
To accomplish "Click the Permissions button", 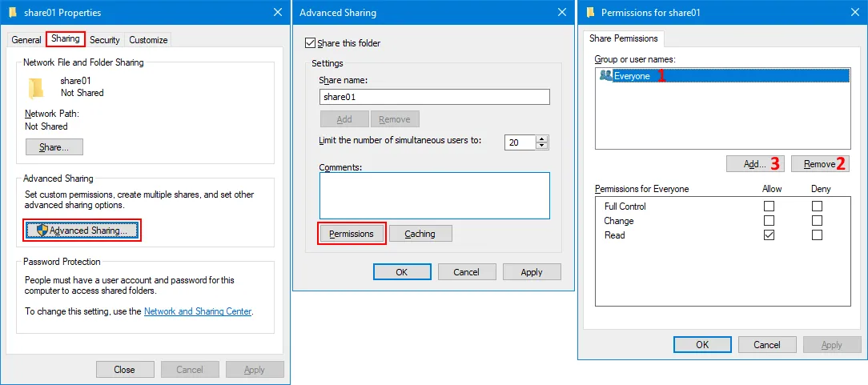I will (352, 234).
